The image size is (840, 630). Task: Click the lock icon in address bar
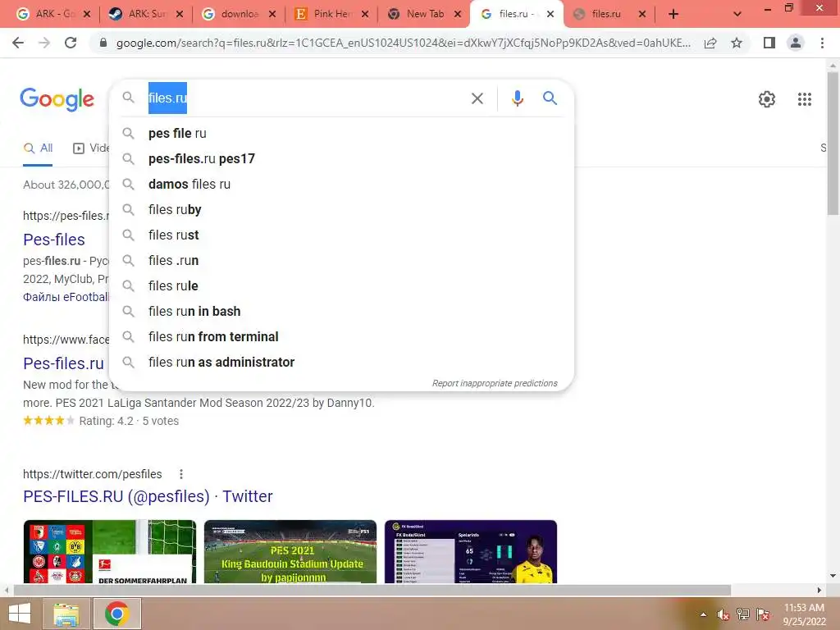[x=103, y=43]
